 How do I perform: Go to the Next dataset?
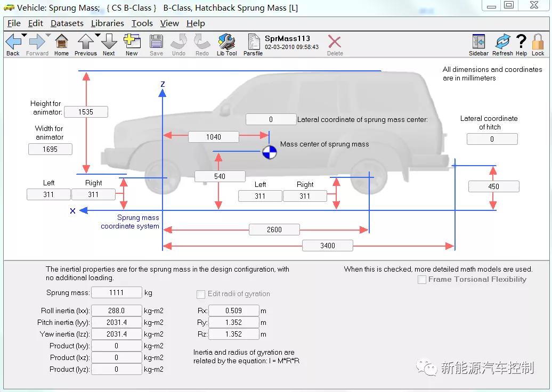(109, 44)
